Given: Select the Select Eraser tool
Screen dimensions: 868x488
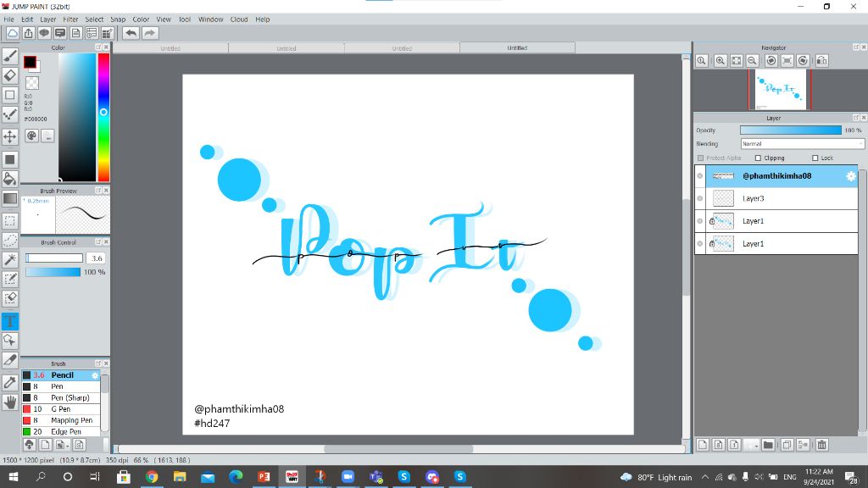Looking at the screenshot, I should 10,299.
